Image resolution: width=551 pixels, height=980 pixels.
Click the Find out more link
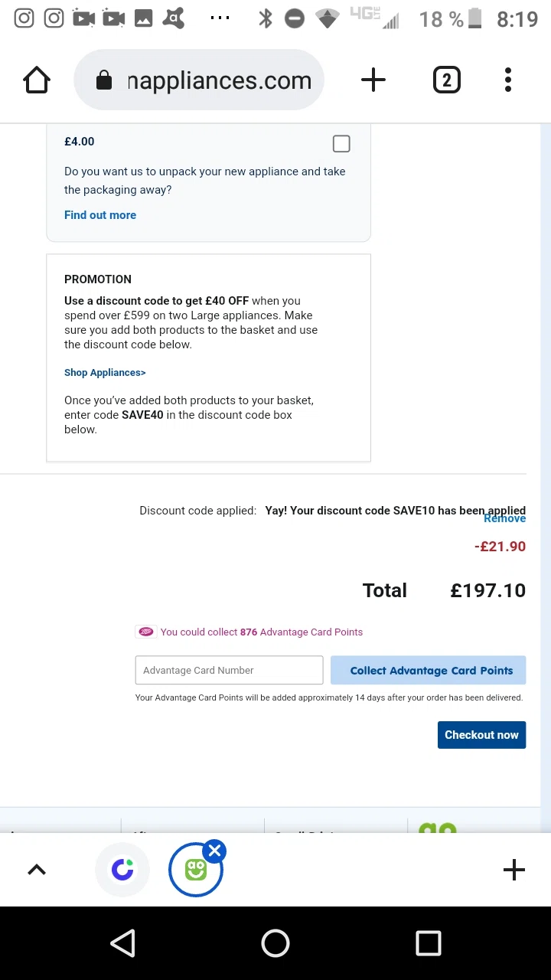click(x=100, y=215)
